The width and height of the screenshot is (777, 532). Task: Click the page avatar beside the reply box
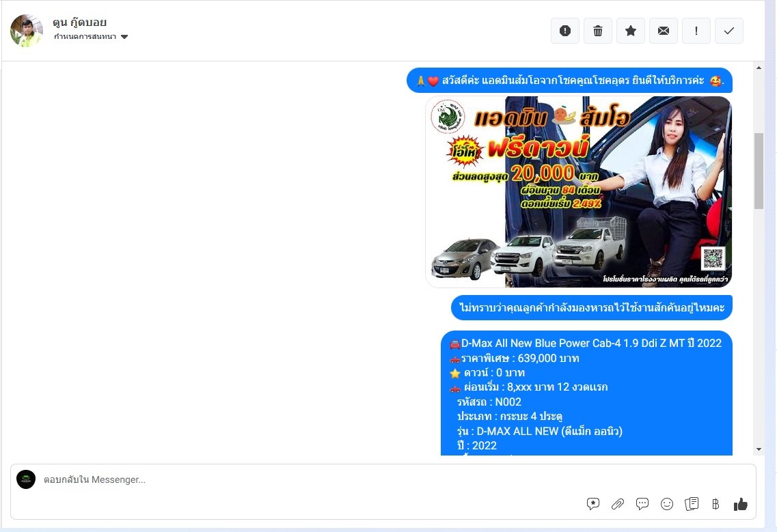tap(26, 479)
